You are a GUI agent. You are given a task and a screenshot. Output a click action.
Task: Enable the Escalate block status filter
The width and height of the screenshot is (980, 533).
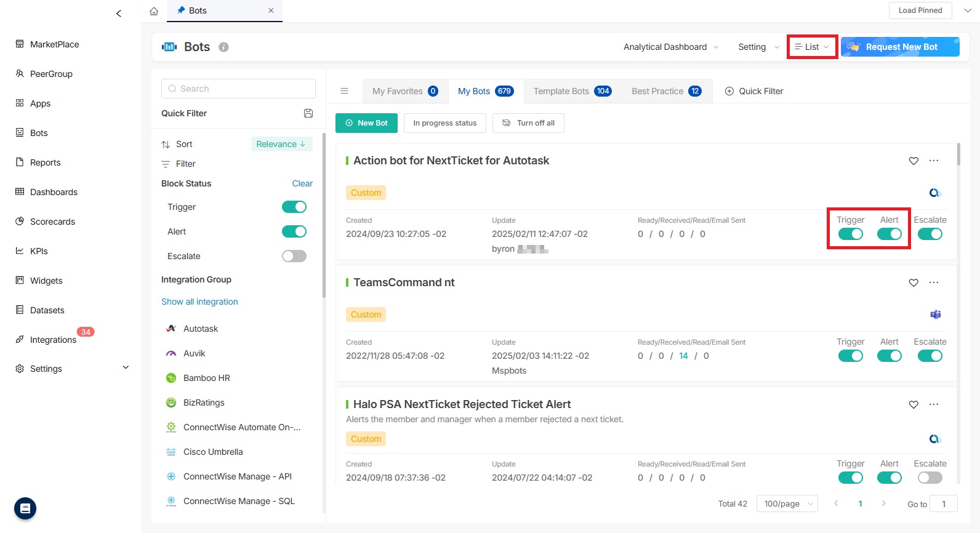(294, 256)
